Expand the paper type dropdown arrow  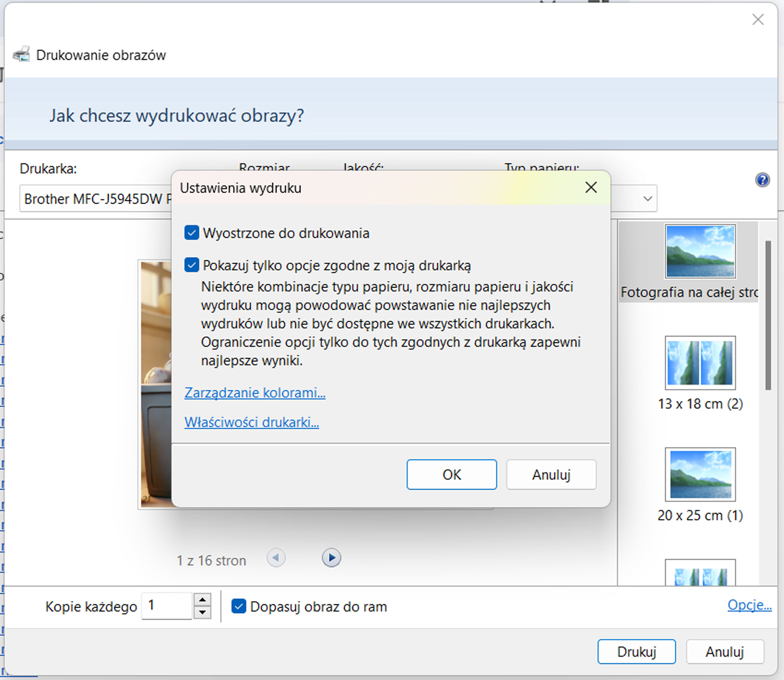pos(647,198)
